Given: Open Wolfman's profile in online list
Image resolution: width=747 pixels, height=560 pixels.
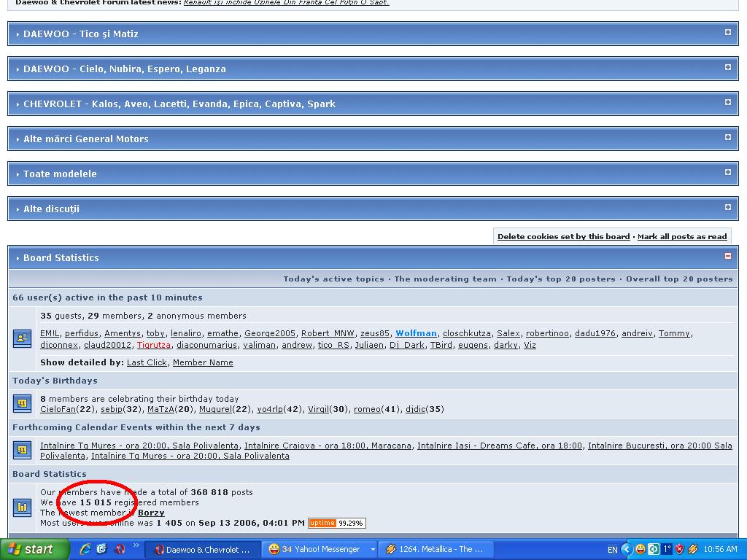Looking at the screenshot, I should tap(416, 333).
